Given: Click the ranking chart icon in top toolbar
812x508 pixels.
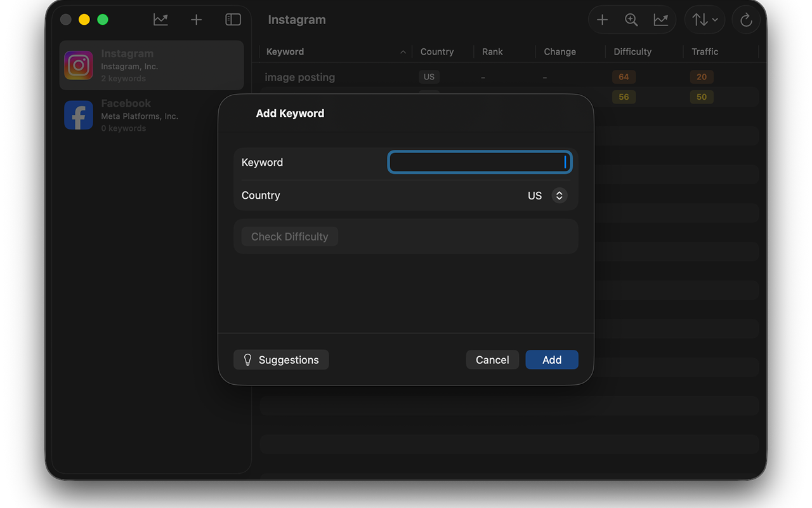Looking at the screenshot, I should [x=660, y=20].
